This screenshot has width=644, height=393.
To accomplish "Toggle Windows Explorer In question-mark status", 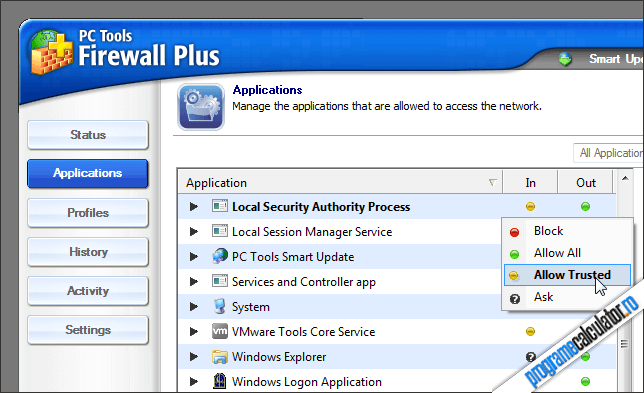I will [x=531, y=357].
